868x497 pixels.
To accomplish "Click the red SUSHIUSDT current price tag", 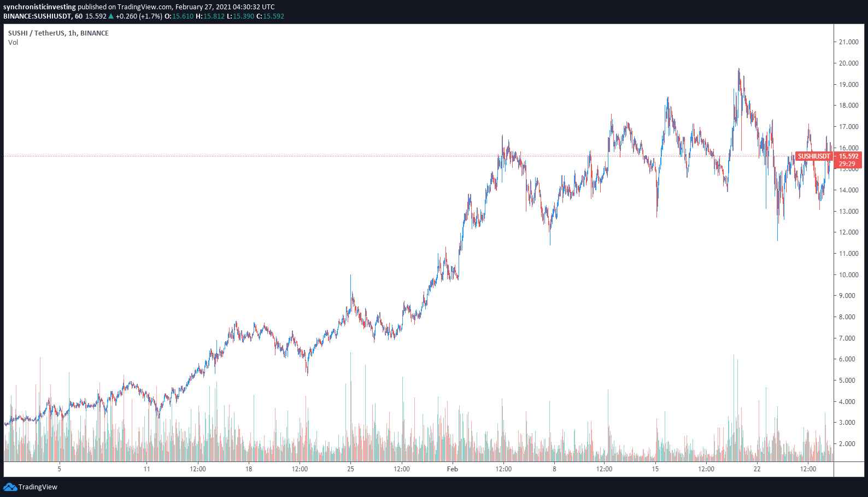I will point(813,156).
